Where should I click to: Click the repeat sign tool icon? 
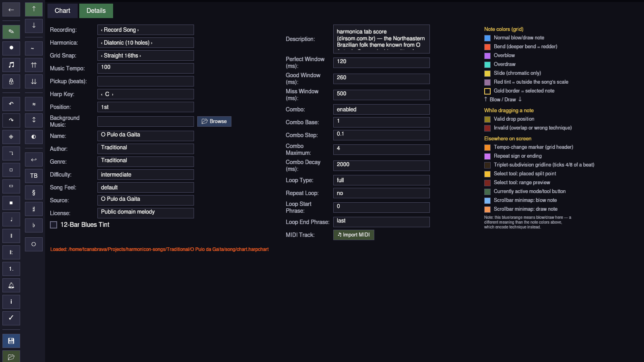[x=11, y=252]
